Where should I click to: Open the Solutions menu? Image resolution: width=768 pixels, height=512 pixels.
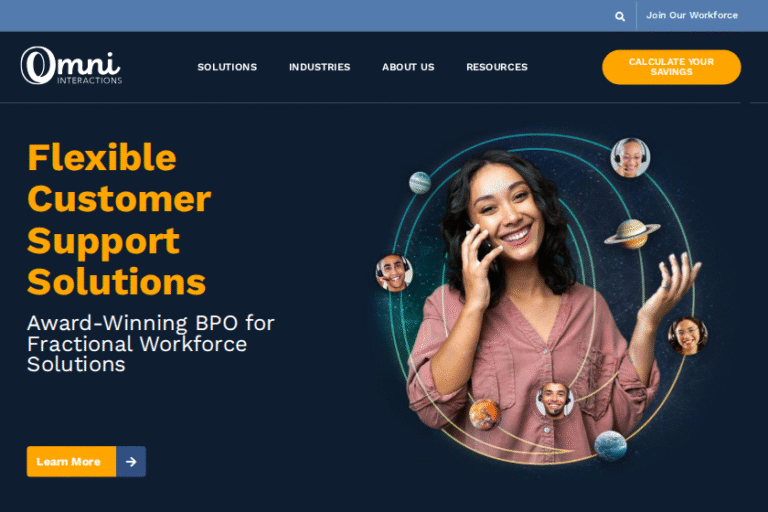pyautogui.click(x=227, y=67)
